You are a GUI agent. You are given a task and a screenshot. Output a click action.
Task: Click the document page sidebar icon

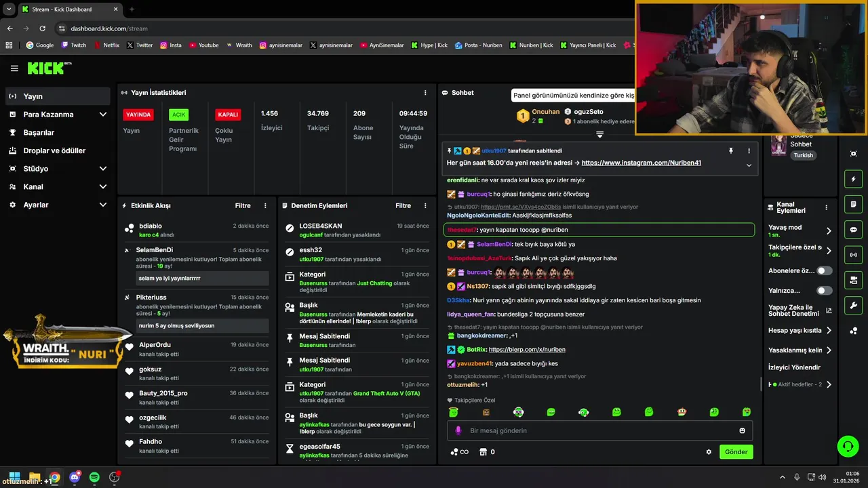coord(853,204)
